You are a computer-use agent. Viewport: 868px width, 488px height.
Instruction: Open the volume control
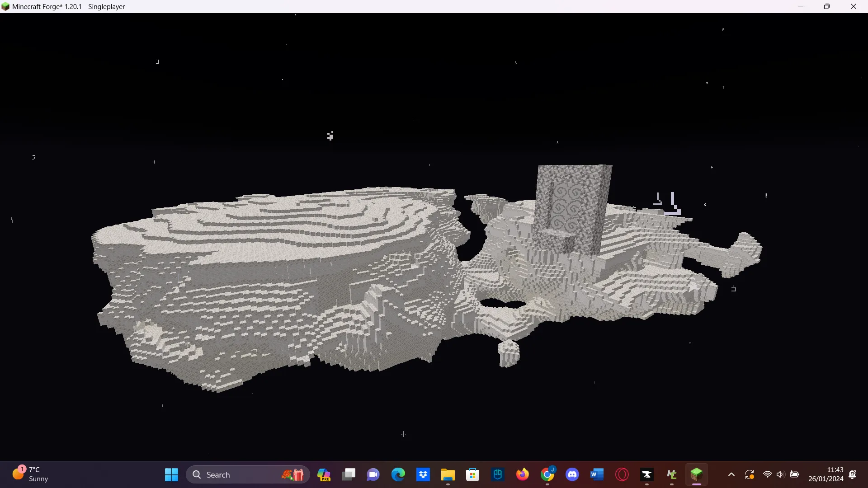(780, 474)
